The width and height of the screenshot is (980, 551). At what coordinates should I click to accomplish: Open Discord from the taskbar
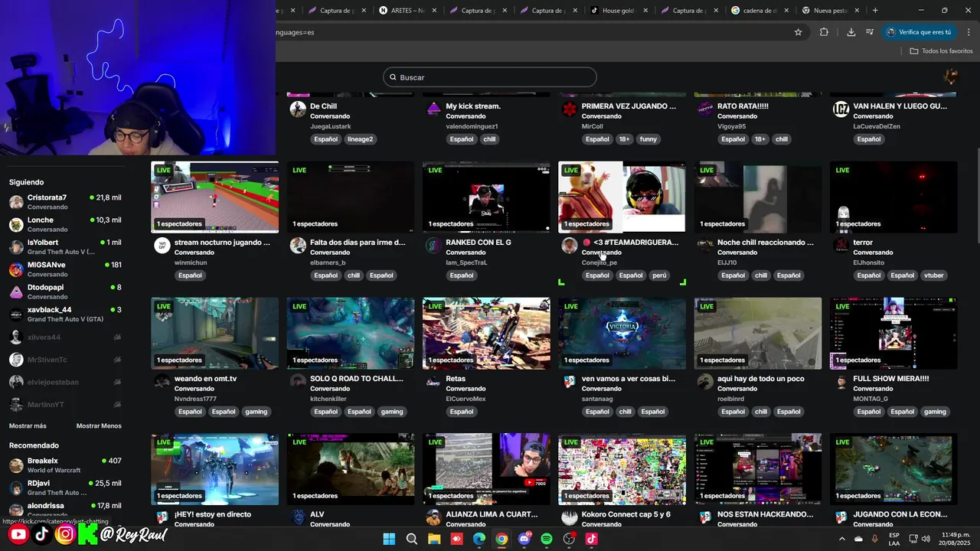pyautogui.click(x=524, y=539)
